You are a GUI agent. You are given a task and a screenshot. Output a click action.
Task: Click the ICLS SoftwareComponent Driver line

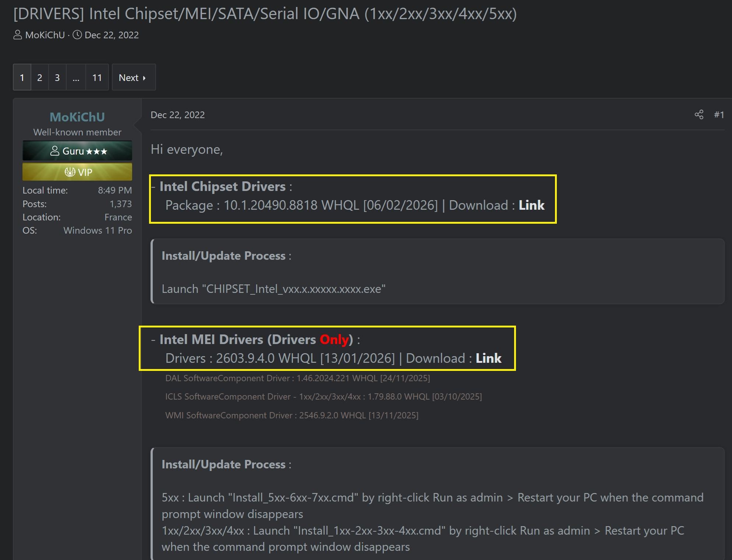pyautogui.click(x=323, y=397)
